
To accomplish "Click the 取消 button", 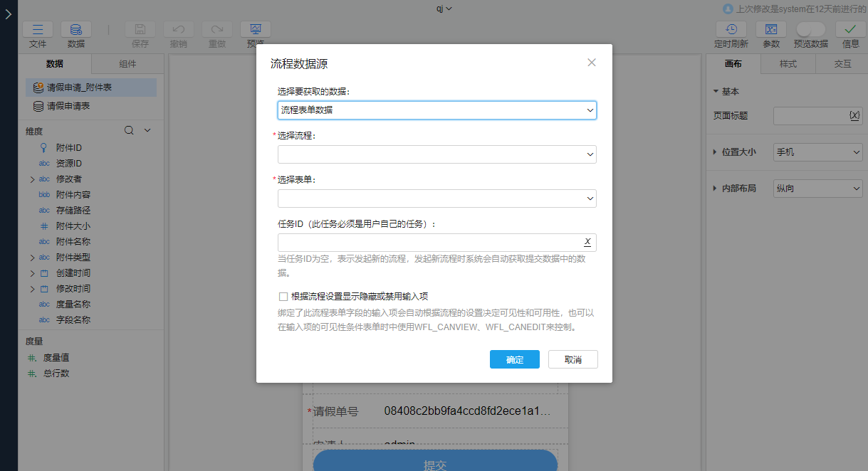I will 572,359.
